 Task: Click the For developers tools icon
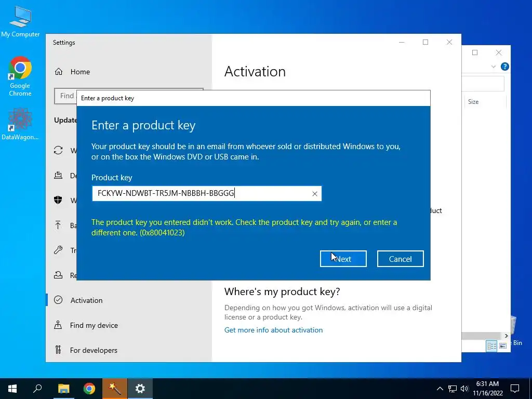point(58,350)
